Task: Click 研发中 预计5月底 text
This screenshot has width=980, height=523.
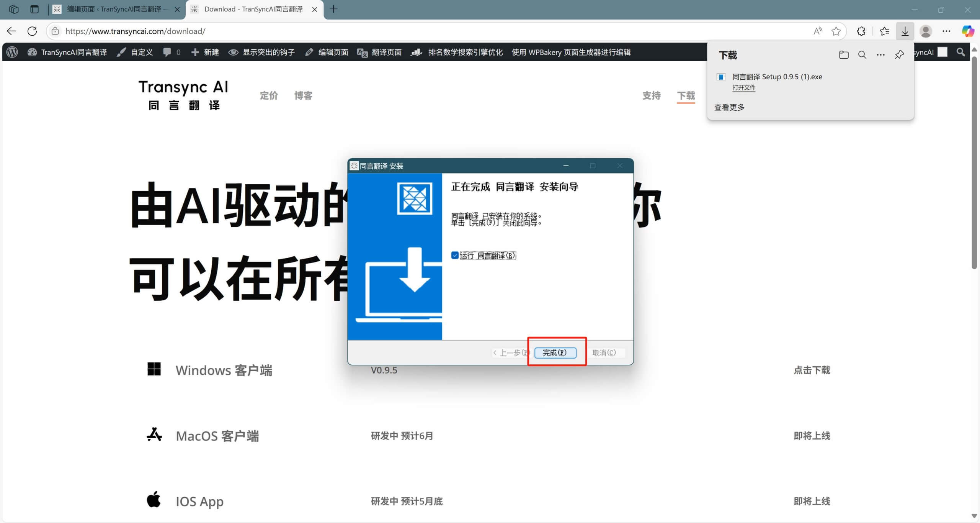Action: pyautogui.click(x=407, y=502)
